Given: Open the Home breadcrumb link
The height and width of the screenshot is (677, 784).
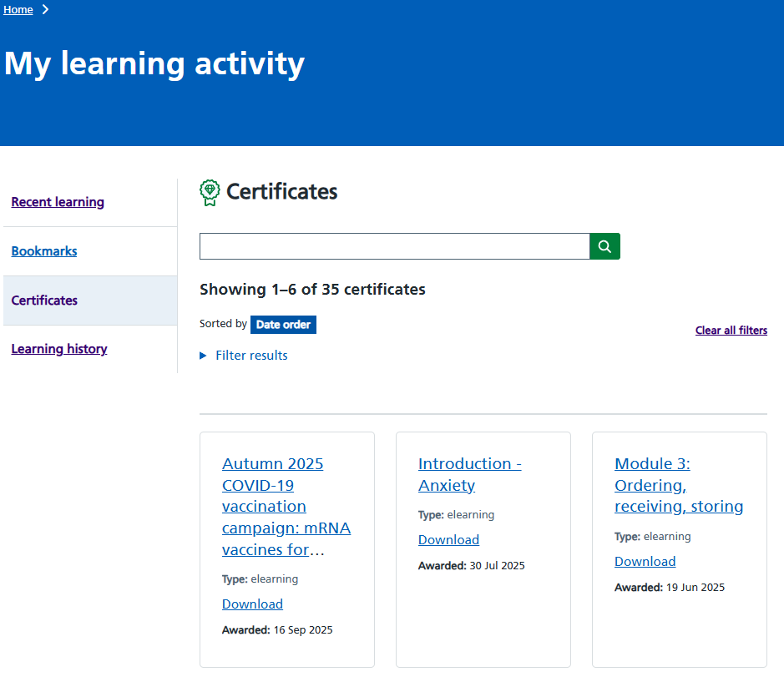Looking at the screenshot, I should pos(18,9).
